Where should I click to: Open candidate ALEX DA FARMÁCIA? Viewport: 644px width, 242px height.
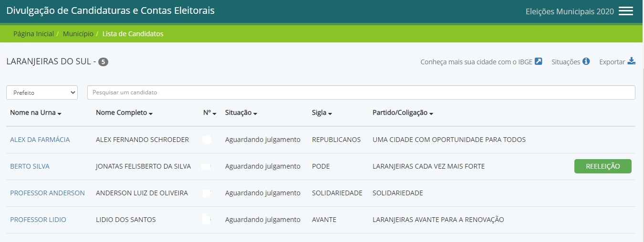(40, 140)
